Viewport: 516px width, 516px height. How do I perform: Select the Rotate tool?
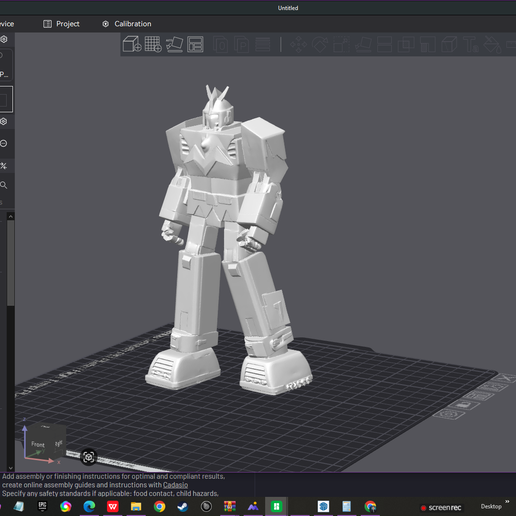click(320, 44)
